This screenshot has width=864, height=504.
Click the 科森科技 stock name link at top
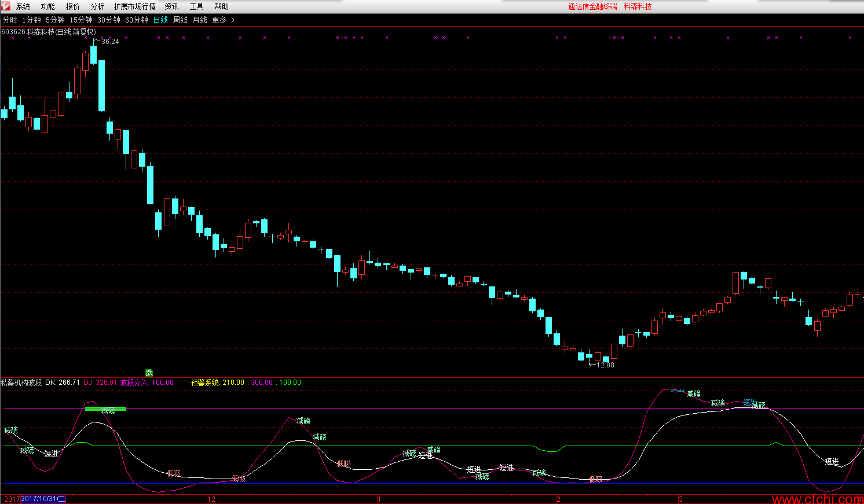coord(638,6)
